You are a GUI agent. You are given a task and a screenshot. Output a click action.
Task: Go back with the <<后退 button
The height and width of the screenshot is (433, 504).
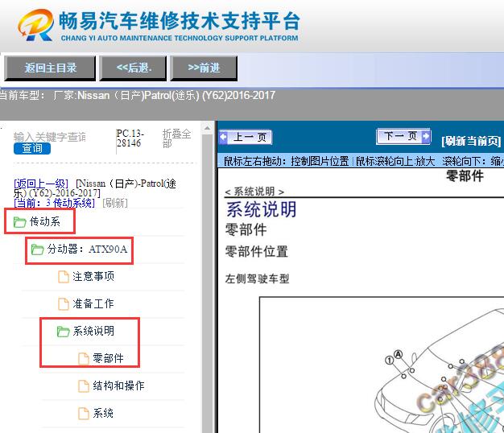point(133,68)
